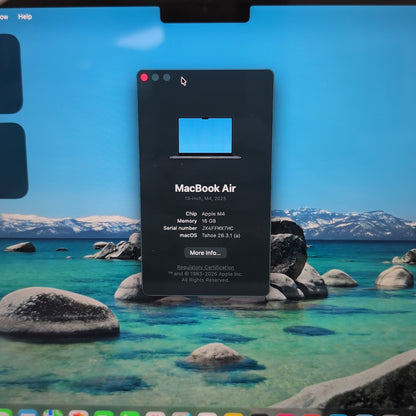Click the MacBook Air laptop image
Screen dimensions: 416x416
point(205,138)
